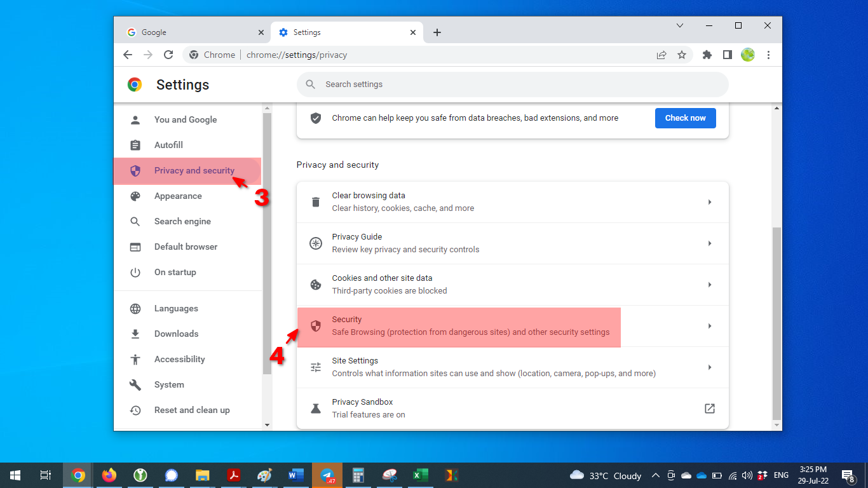Click the Languages globe icon

click(135, 309)
